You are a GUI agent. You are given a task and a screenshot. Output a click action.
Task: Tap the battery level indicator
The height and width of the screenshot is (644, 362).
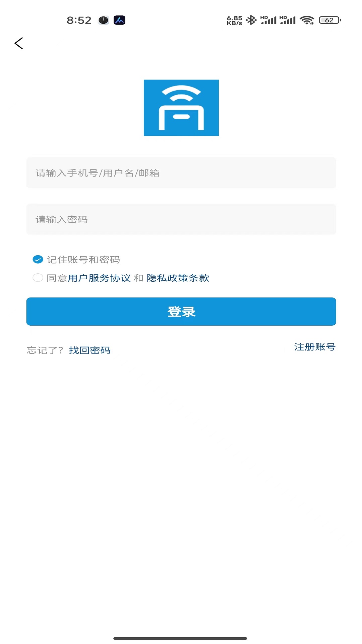[330, 20]
